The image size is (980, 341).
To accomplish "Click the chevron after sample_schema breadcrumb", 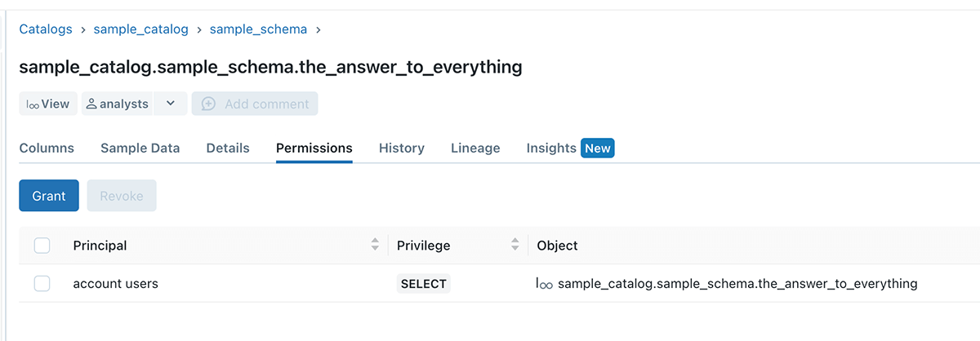I will pos(318,29).
